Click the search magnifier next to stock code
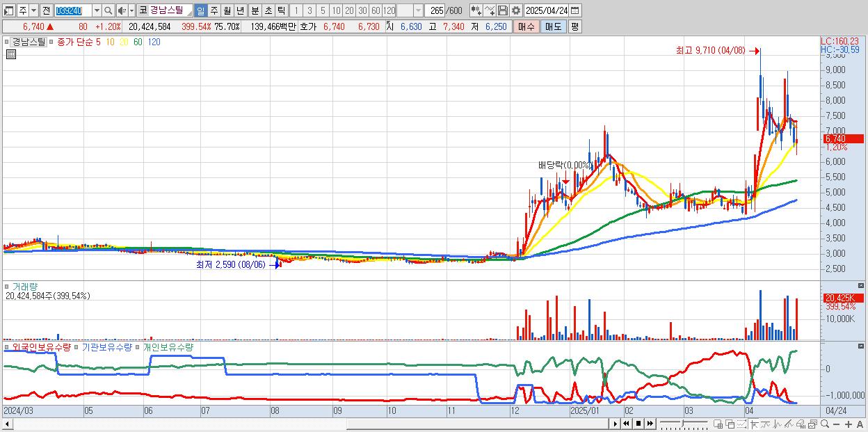The image size is (868, 432). pos(108,10)
